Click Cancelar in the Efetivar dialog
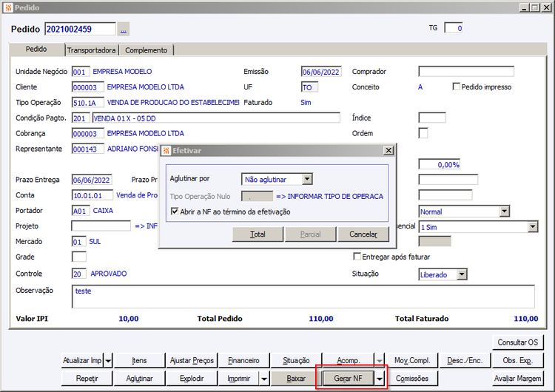Viewport: 555px width, 392px height. click(363, 234)
